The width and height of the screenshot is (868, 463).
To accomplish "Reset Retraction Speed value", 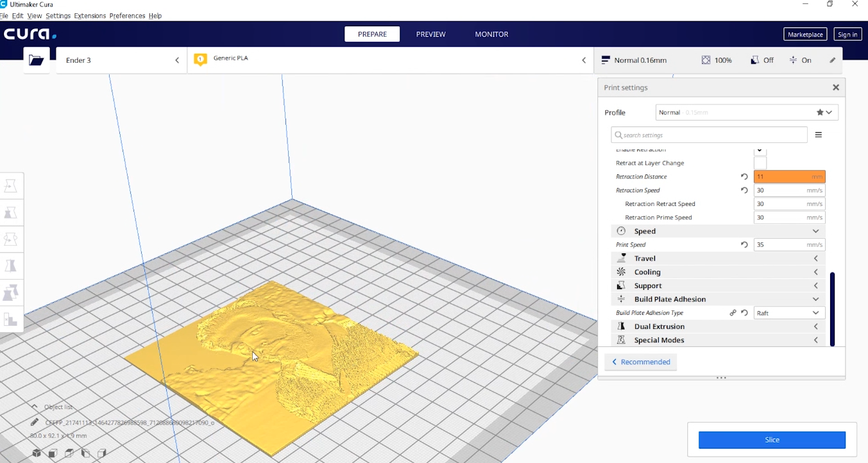I will click(x=744, y=190).
